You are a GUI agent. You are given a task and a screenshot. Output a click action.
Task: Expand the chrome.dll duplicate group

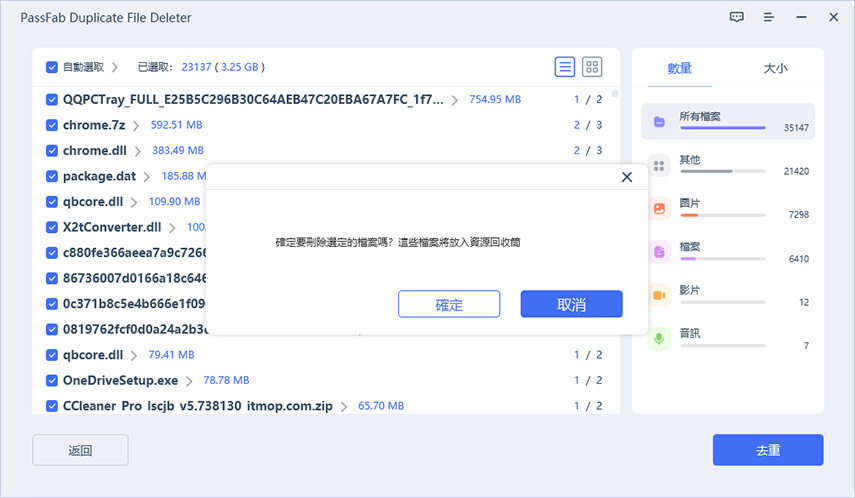point(137,151)
